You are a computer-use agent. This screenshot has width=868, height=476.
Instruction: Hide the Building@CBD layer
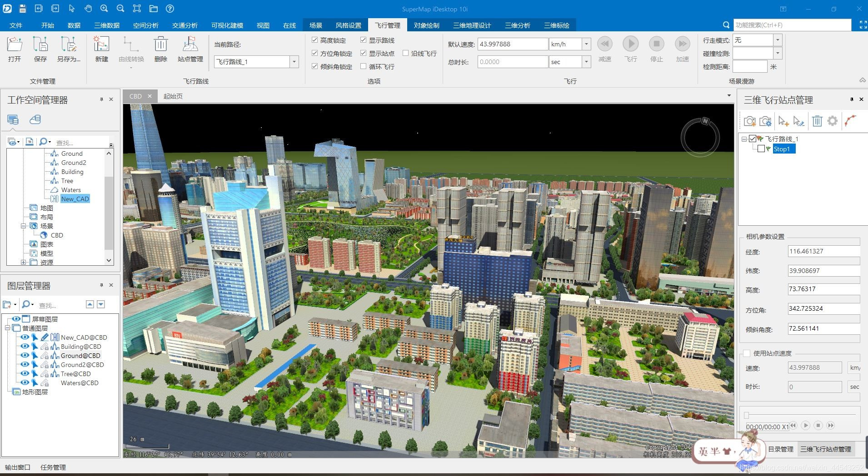pos(25,347)
